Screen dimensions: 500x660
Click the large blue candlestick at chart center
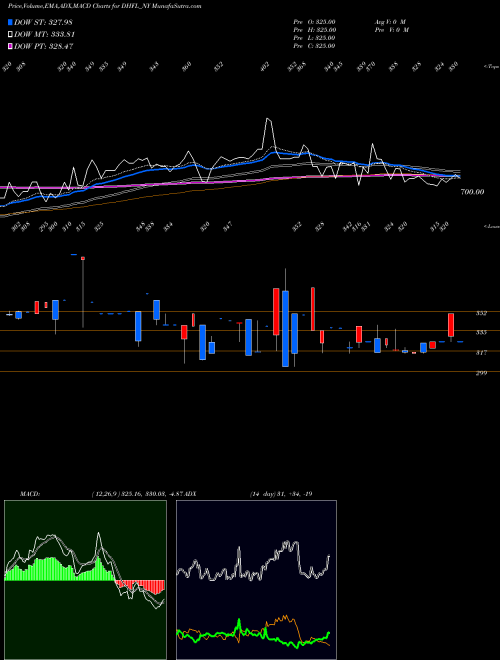pyautogui.click(x=285, y=328)
